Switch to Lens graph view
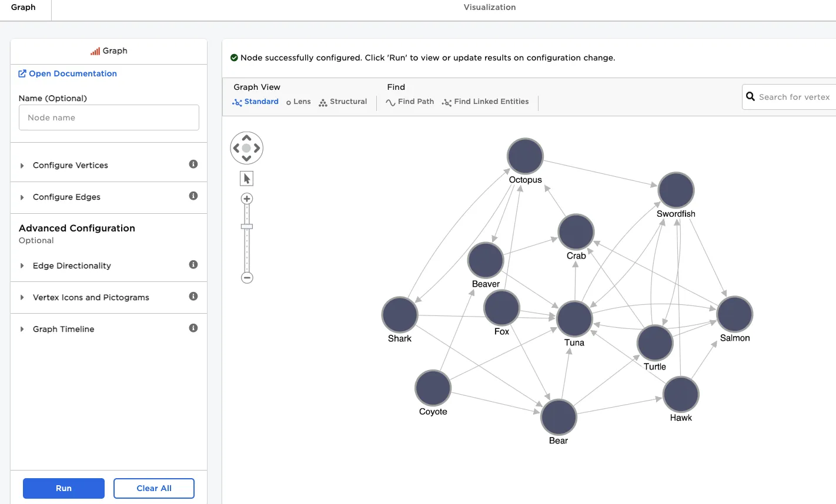This screenshot has width=836, height=504. tap(298, 102)
